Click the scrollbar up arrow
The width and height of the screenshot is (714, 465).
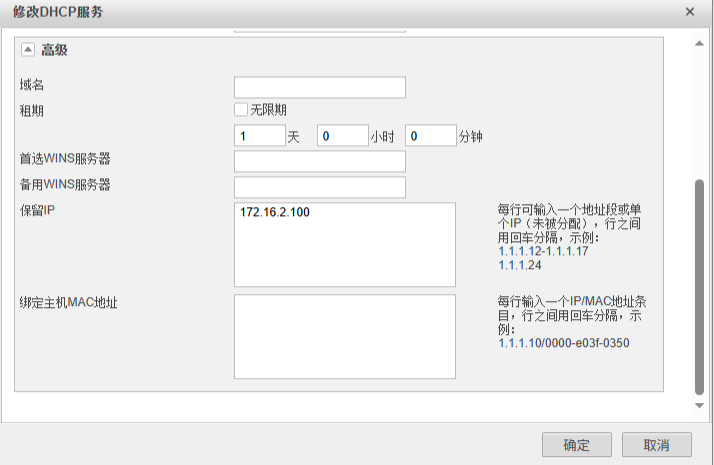(699, 44)
